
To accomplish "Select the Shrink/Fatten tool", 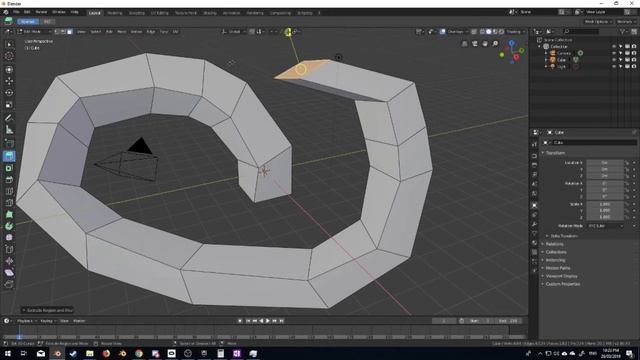I will click(x=9, y=261).
